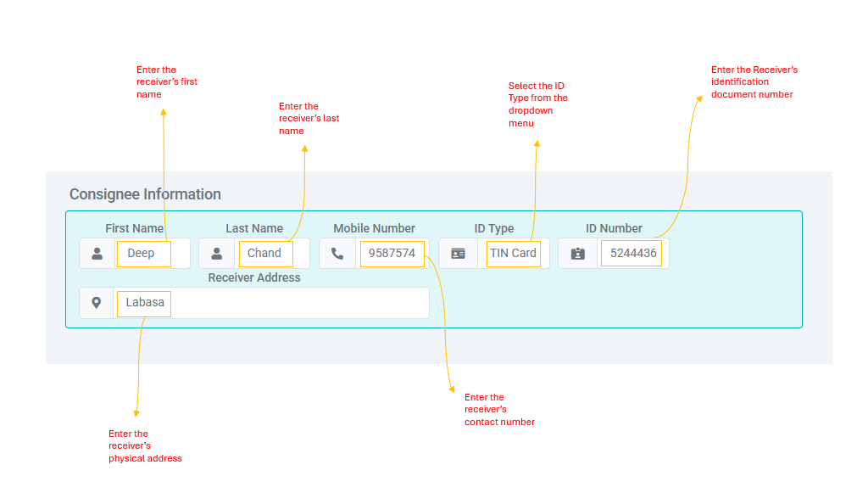Click the ID Number label text
Screen dimensions: 868x504
[x=614, y=228]
